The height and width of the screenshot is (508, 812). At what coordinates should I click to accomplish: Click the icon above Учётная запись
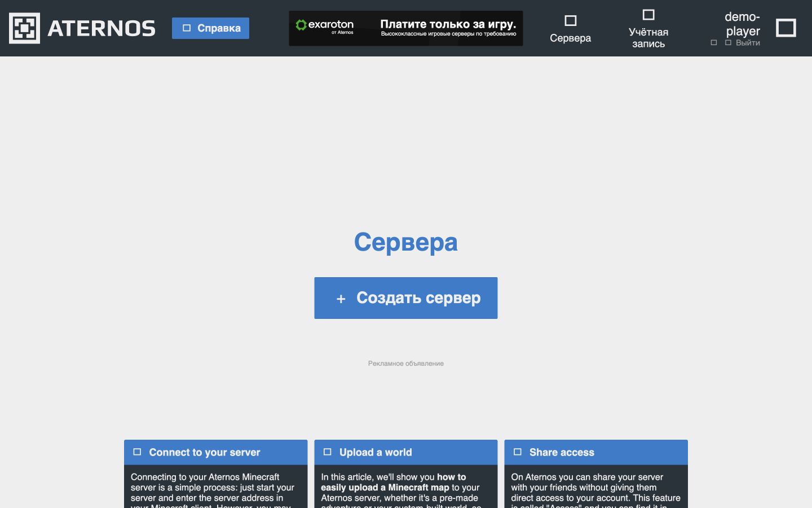(648, 15)
